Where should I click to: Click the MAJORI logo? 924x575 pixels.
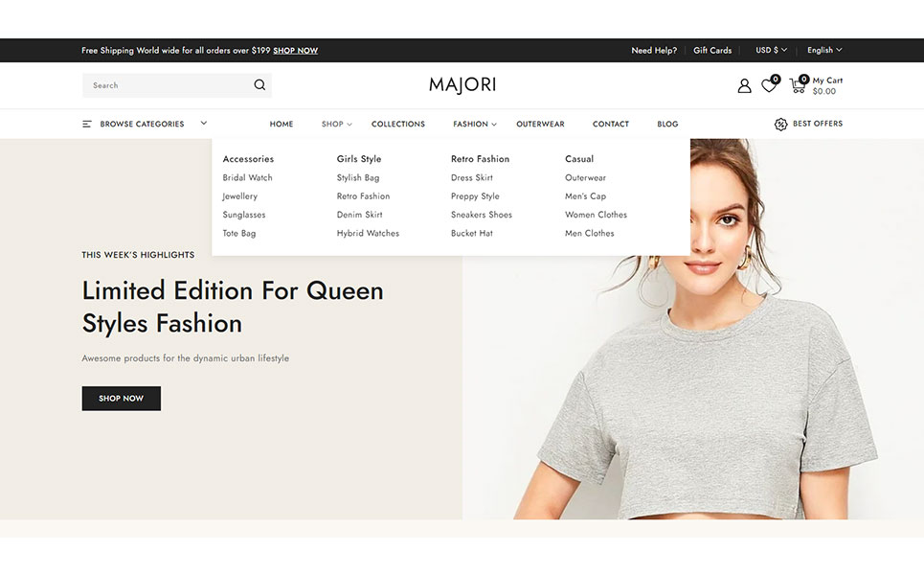462,84
